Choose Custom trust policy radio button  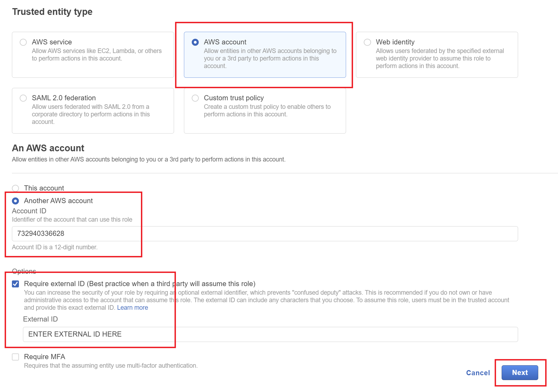[x=195, y=98]
